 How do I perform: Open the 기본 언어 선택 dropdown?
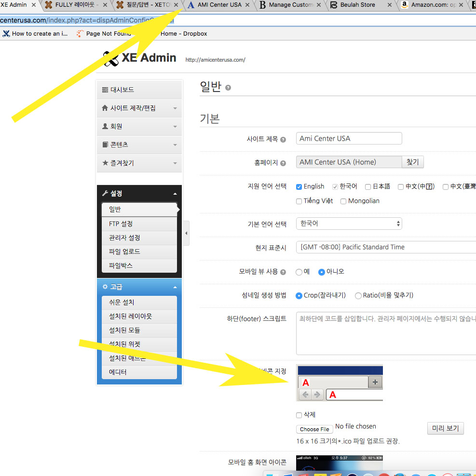tap(349, 224)
